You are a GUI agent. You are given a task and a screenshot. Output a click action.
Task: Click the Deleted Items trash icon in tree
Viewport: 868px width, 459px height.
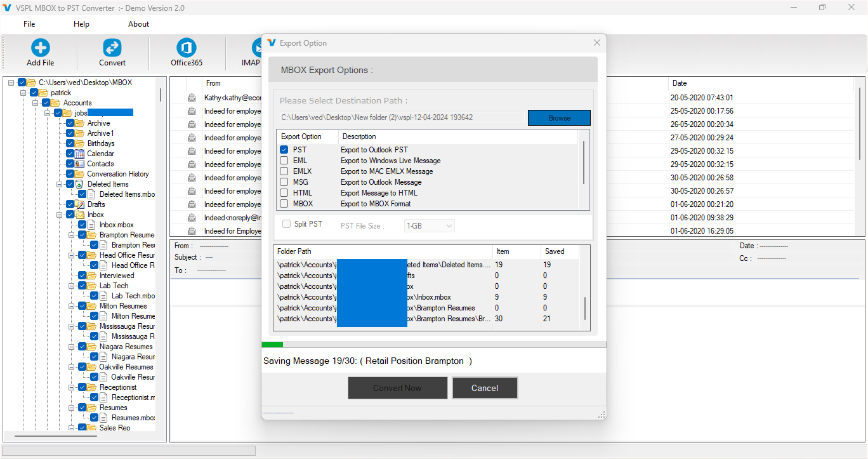click(x=79, y=184)
